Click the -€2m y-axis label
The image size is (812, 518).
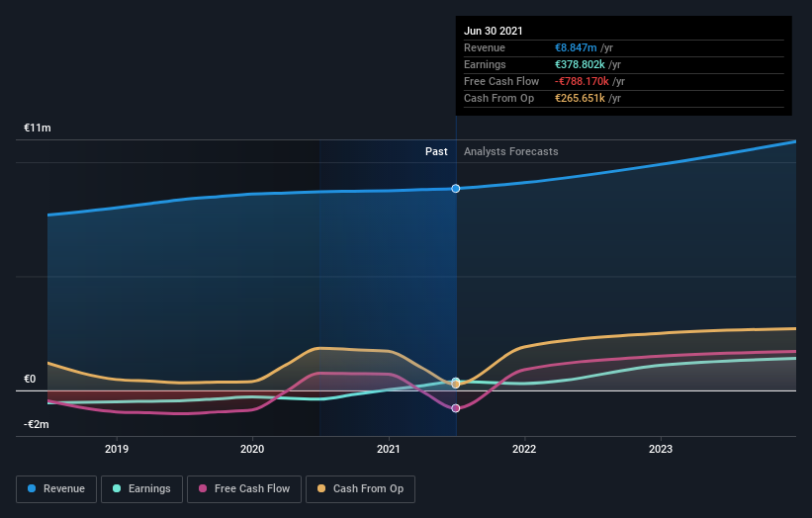pos(37,424)
